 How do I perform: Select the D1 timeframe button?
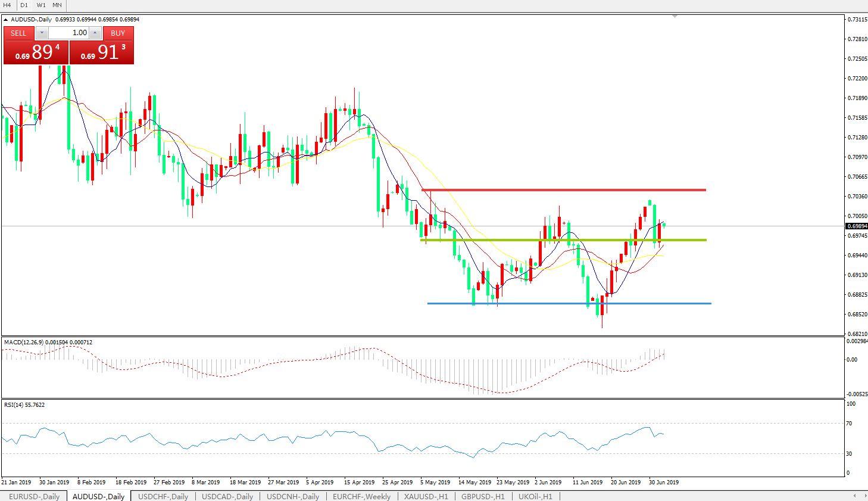pyautogui.click(x=24, y=5)
